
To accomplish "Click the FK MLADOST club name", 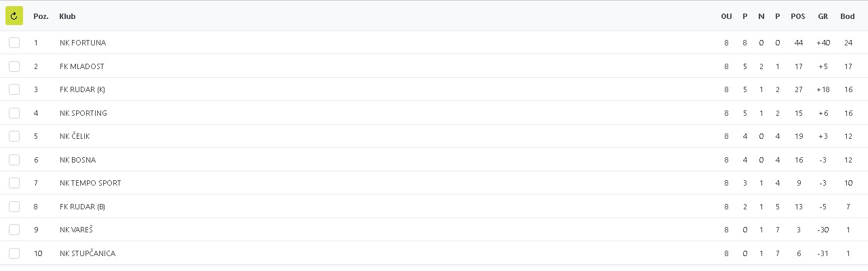I will tap(81, 66).
